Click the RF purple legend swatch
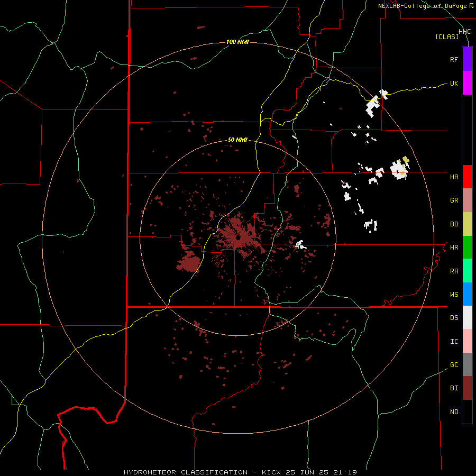 click(x=467, y=59)
